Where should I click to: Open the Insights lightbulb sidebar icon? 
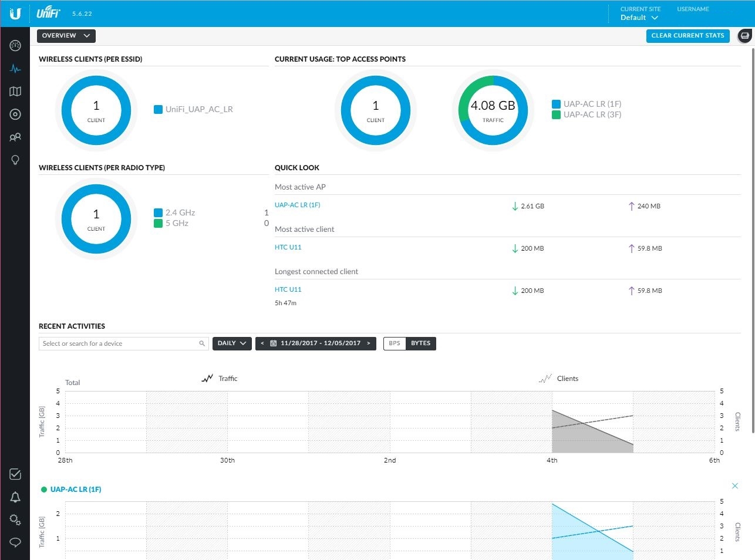click(15, 160)
